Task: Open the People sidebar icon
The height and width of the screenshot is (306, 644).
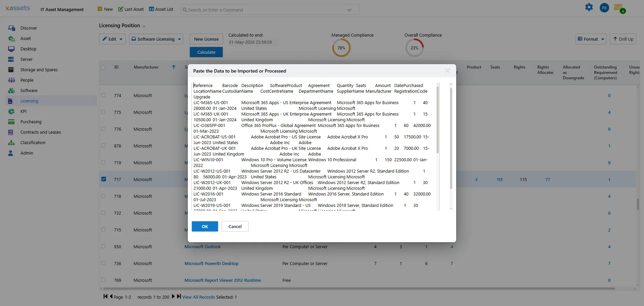Action: (x=11, y=80)
